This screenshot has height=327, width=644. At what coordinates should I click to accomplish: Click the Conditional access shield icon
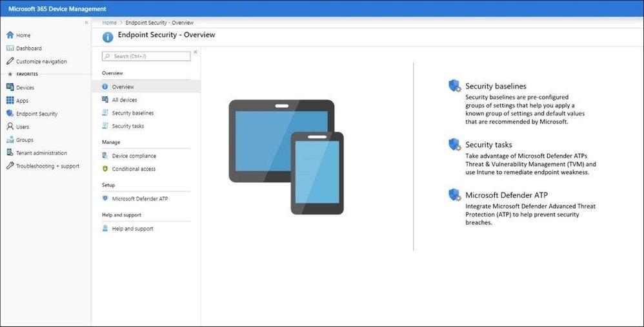click(x=105, y=169)
